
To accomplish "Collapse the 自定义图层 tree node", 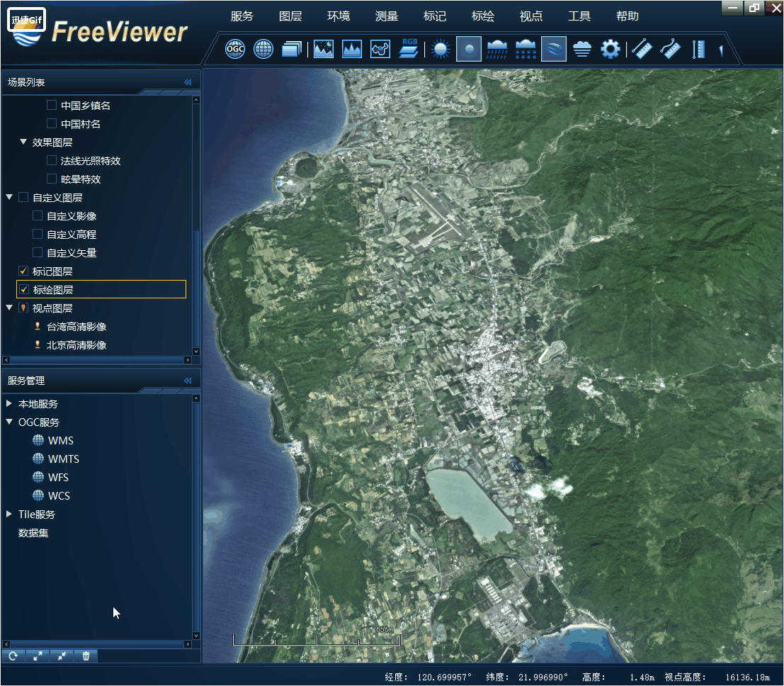I will (x=9, y=197).
